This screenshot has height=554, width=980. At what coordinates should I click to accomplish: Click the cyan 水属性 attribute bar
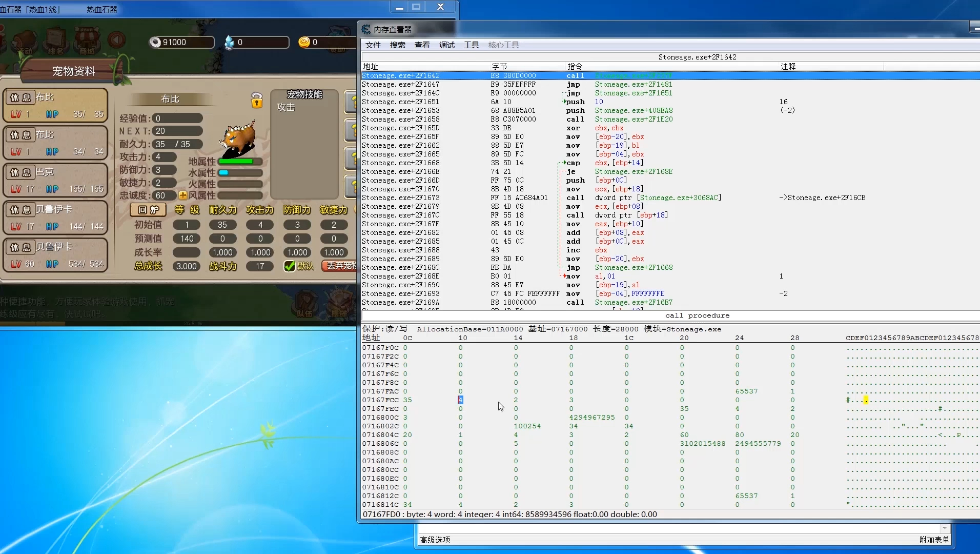[x=240, y=173]
